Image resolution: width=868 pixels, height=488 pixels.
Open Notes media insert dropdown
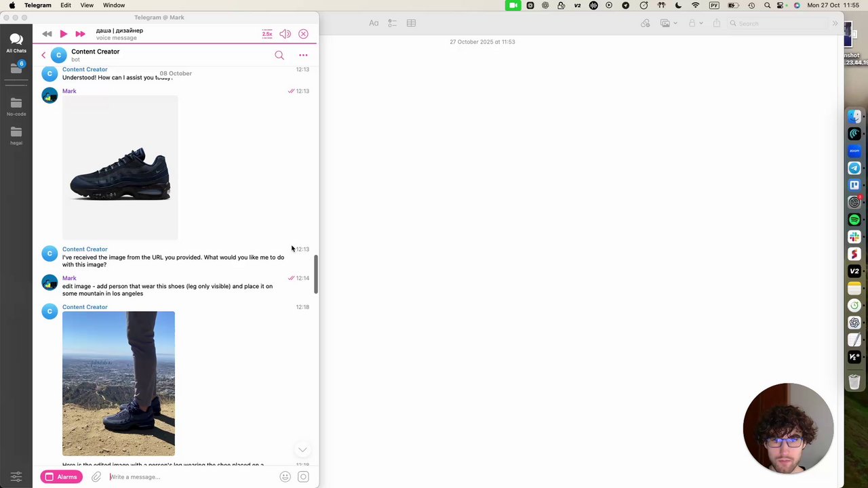tap(668, 23)
